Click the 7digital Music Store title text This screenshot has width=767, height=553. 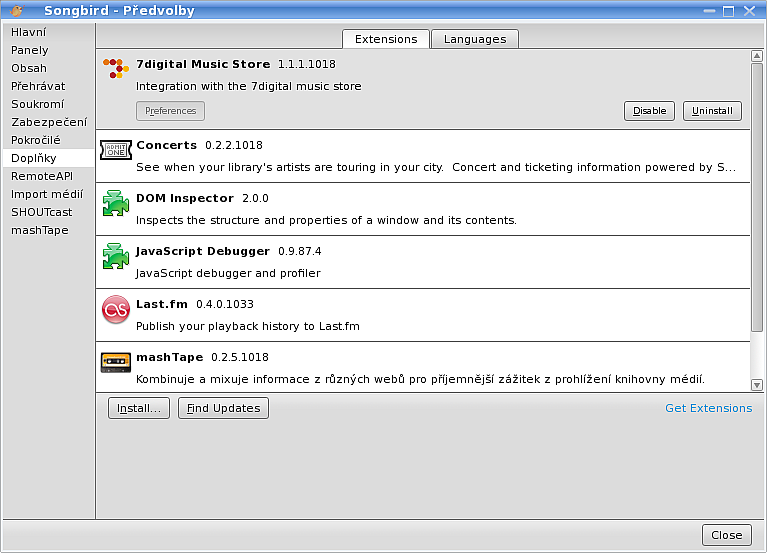click(203, 64)
